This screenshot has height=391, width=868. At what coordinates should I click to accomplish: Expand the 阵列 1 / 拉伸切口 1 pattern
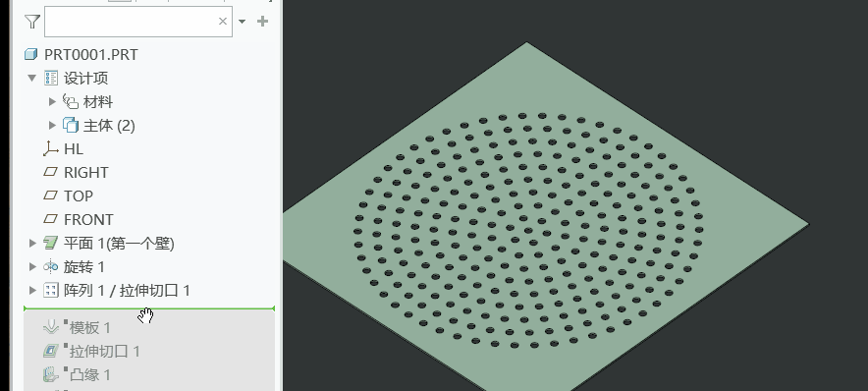pyautogui.click(x=32, y=290)
